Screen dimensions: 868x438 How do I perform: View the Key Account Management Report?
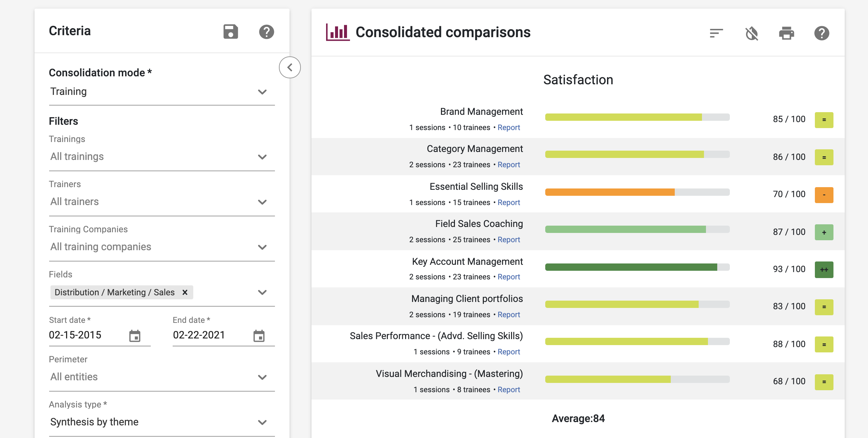click(x=508, y=277)
